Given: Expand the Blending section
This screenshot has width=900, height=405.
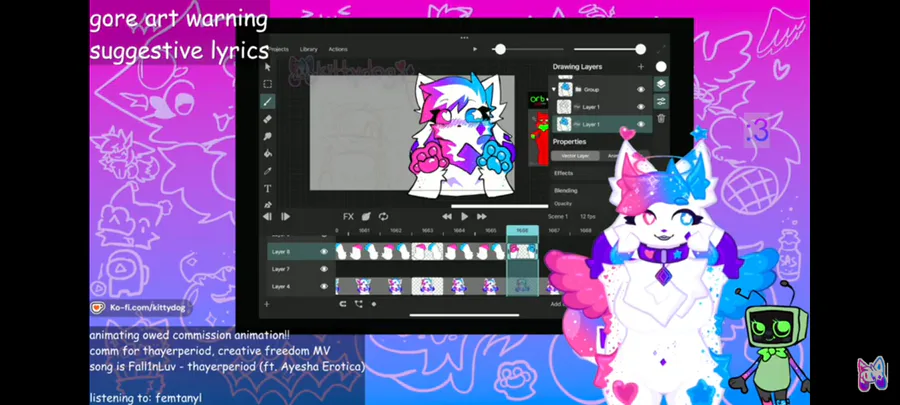Looking at the screenshot, I should coord(565,190).
